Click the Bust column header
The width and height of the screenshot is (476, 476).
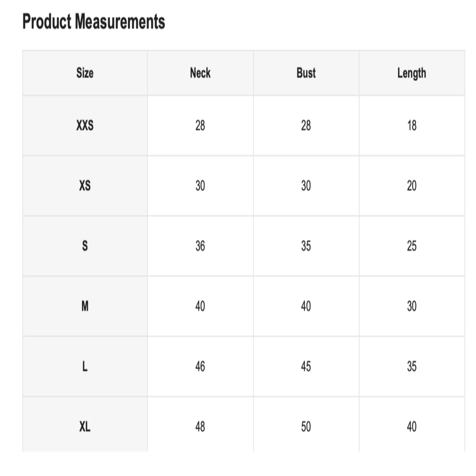(x=306, y=73)
